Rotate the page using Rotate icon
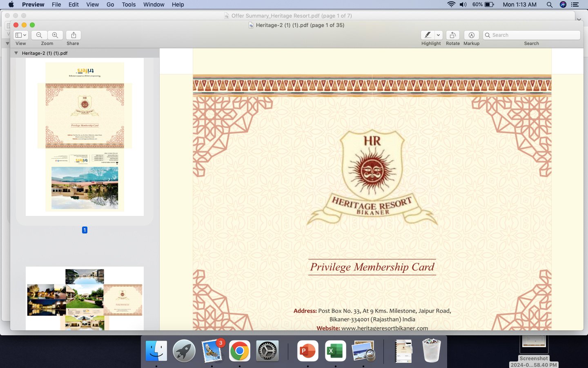 (x=452, y=35)
